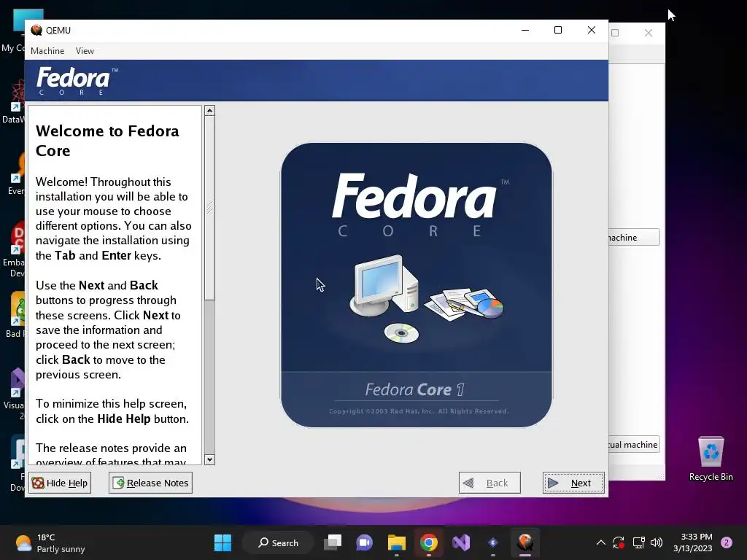The image size is (747, 560).
Task: Open the notification badge showing 2
Action: (x=727, y=542)
